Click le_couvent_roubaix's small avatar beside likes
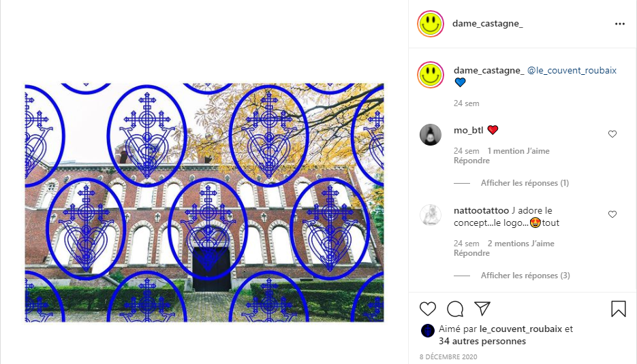The height and width of the screenshot is (364, 637). pos(427,331)
